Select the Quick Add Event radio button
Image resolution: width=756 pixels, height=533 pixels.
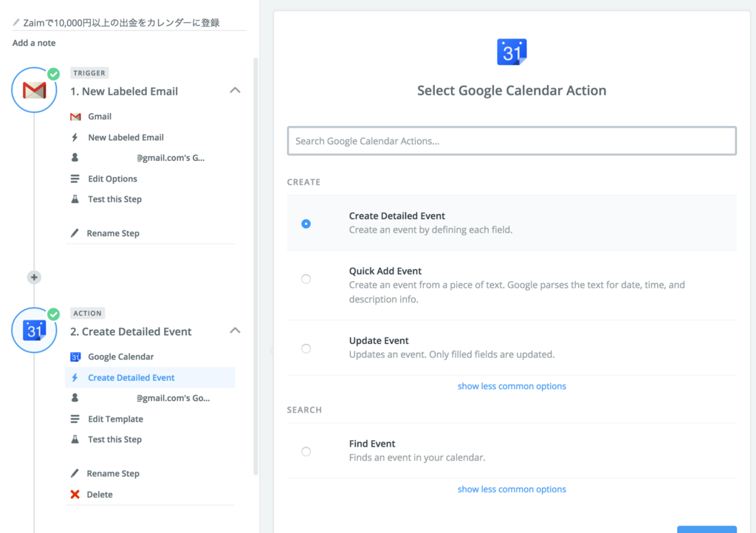[x=306, y=279]
